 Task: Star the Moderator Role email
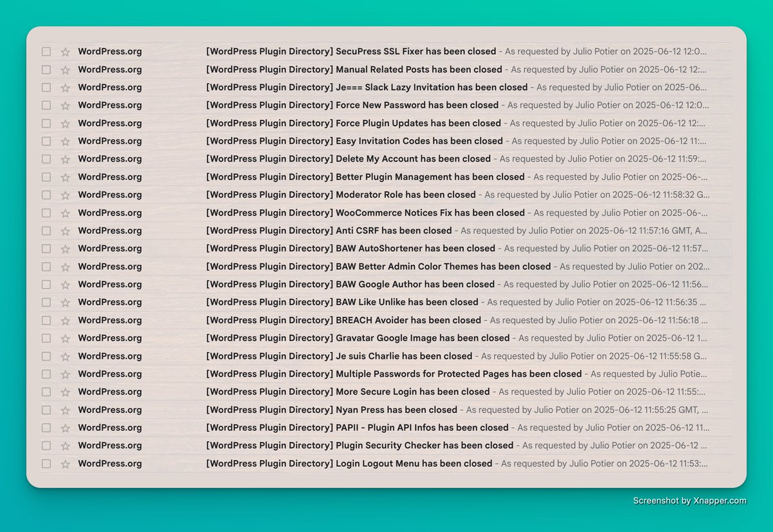(x=65, y=195)
